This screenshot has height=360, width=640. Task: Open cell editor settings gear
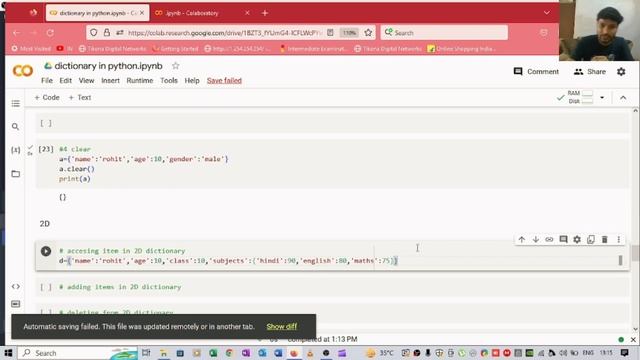point(577,240)
